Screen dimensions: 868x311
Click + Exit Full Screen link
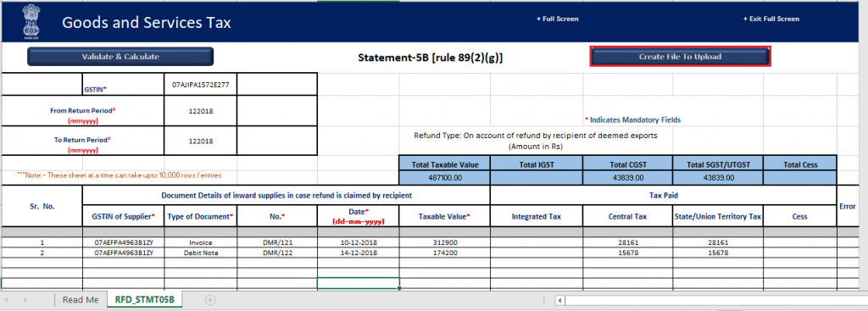click(771, 19)
